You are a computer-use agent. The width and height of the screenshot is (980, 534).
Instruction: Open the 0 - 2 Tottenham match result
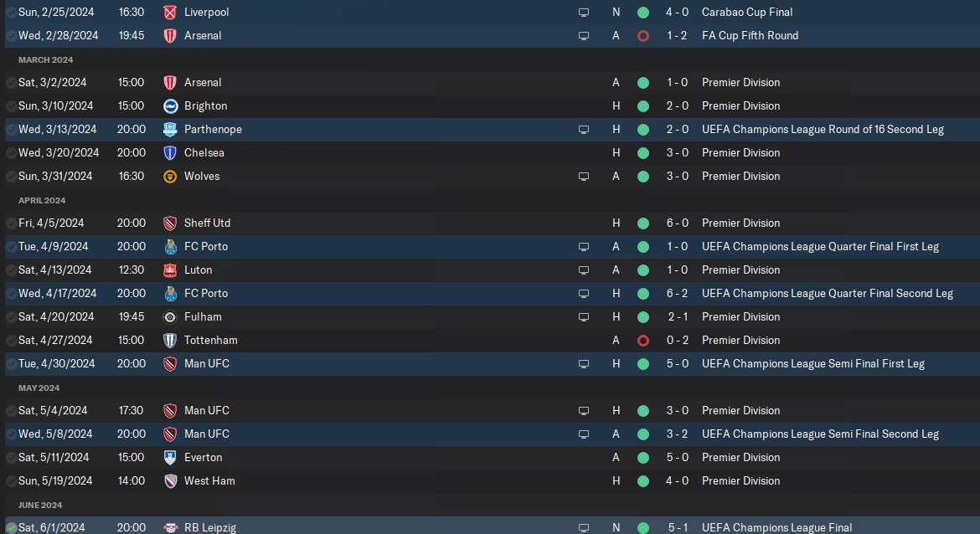pyautogui.click(x=678, y=341)
